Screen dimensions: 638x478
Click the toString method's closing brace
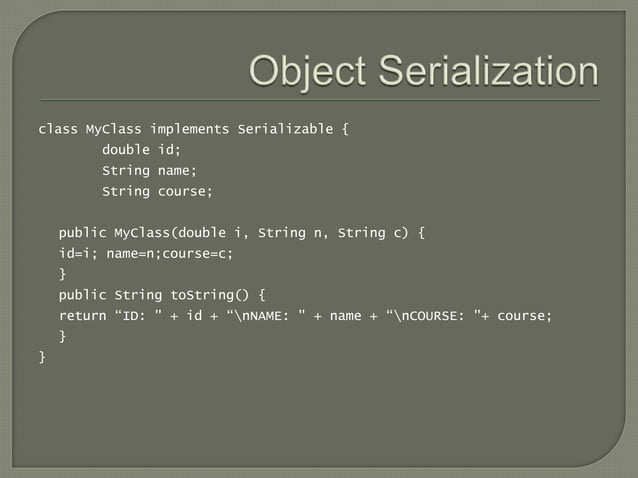[x=62, y=336]
